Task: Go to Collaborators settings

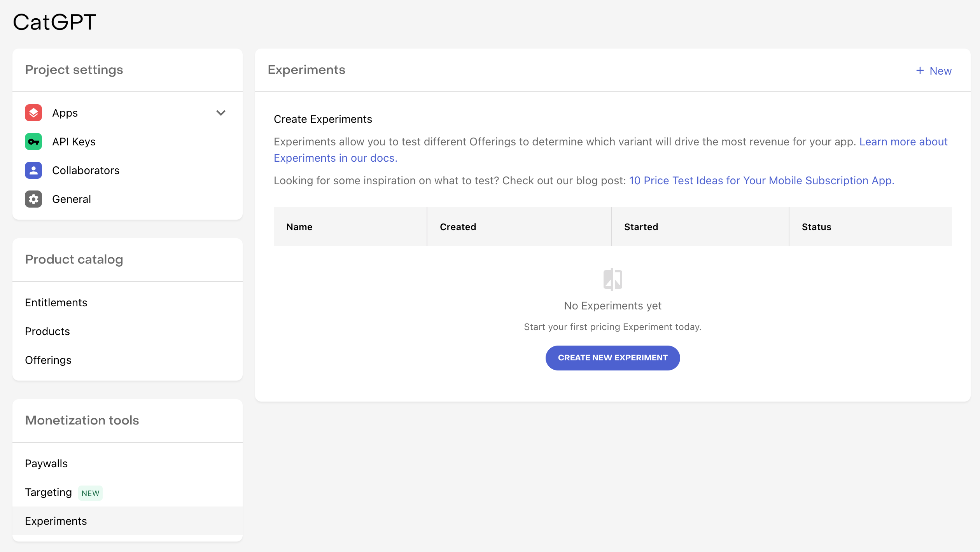Action: click(x=128, y=170)
